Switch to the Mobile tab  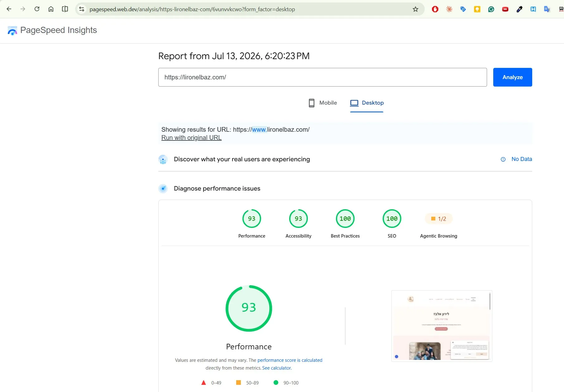pyautogui.click(x=323, y=103)
